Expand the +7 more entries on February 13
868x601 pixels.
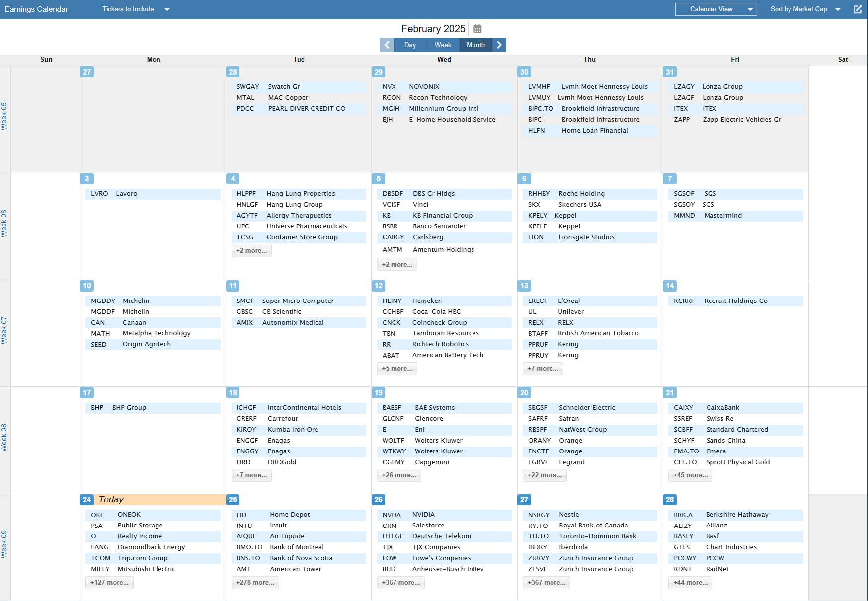click(x=543, y=368)
